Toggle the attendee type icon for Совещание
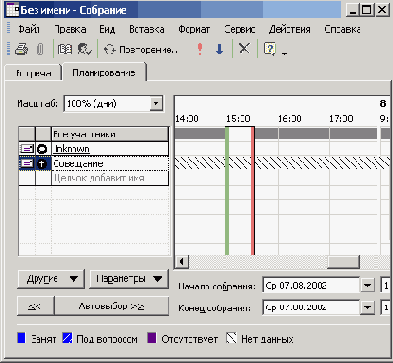 coord(42,164)
